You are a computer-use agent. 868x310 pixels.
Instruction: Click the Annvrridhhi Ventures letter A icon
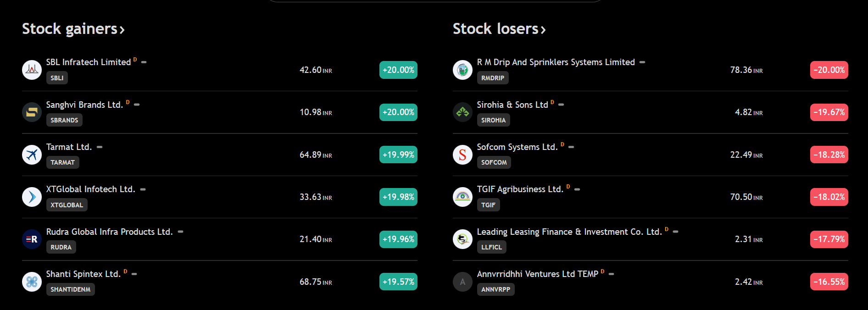(x=462, y=282)
